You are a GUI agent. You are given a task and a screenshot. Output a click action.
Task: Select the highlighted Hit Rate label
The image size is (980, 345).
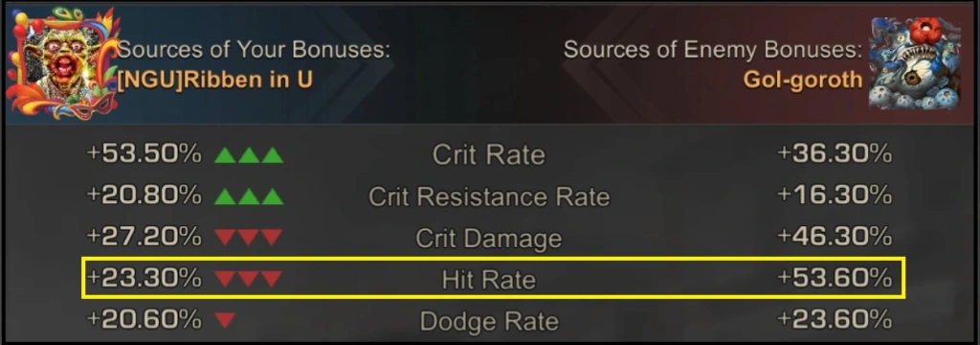pos(489,279)
